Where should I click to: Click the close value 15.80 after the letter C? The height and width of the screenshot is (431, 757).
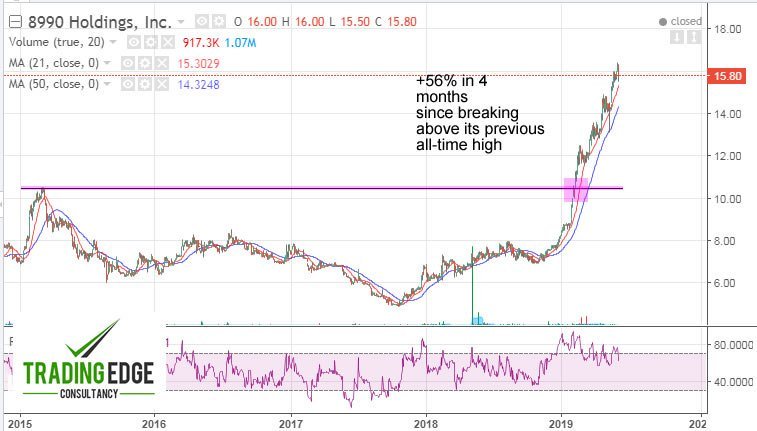[x=402, y=22]
